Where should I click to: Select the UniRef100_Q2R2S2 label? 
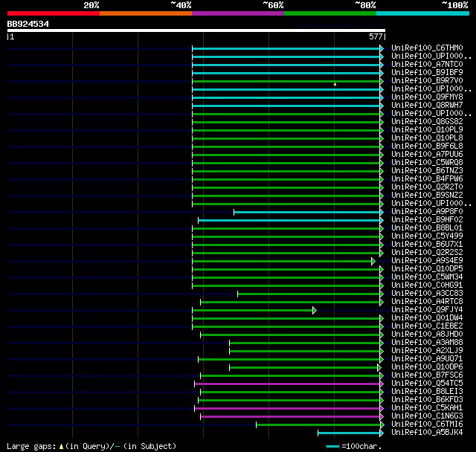pyautogui.click(x=427, y=253)
